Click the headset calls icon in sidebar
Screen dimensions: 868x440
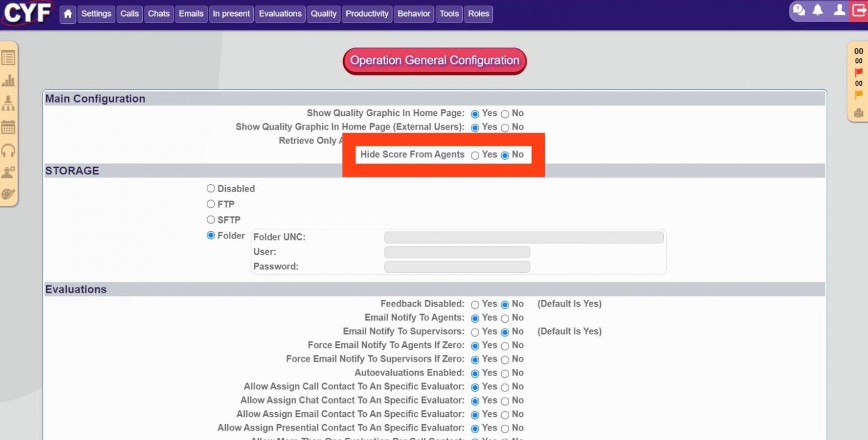coord(8,150)
